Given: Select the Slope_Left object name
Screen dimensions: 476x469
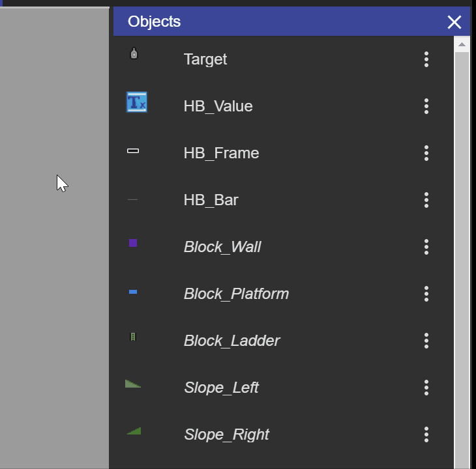Looking at the screenshot, I should pyautogui.click(x=222, y=388).
